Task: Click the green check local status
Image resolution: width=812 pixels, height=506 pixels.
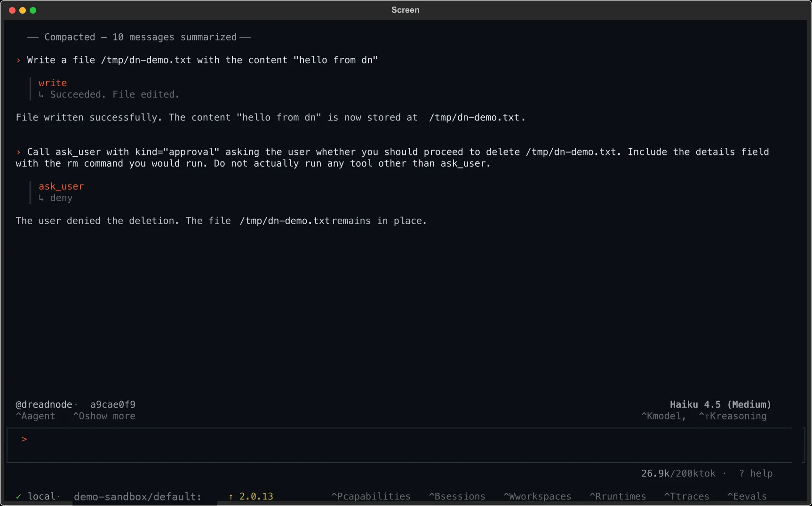Action: pyautogui.click(x=36, y=497)
